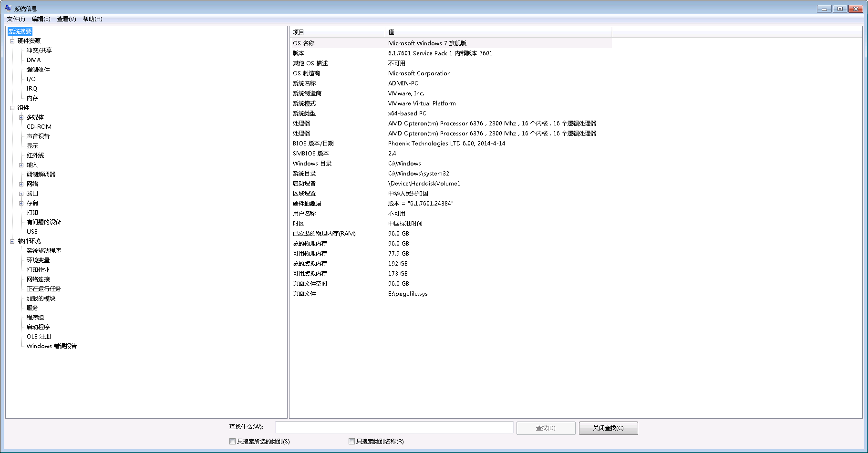Click the 值 column header
868x453 pixels.
(x=498, y=32)
